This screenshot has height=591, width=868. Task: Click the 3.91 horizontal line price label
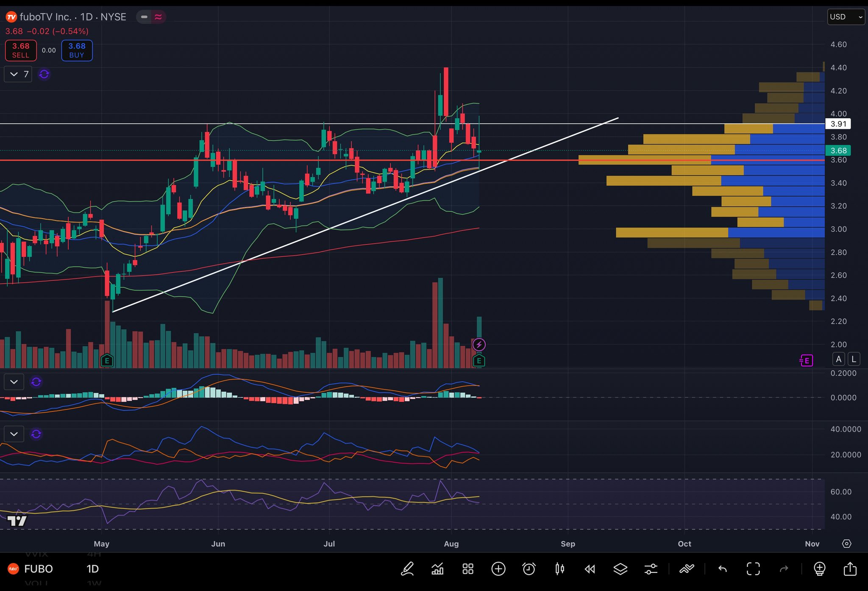(838, 124)
